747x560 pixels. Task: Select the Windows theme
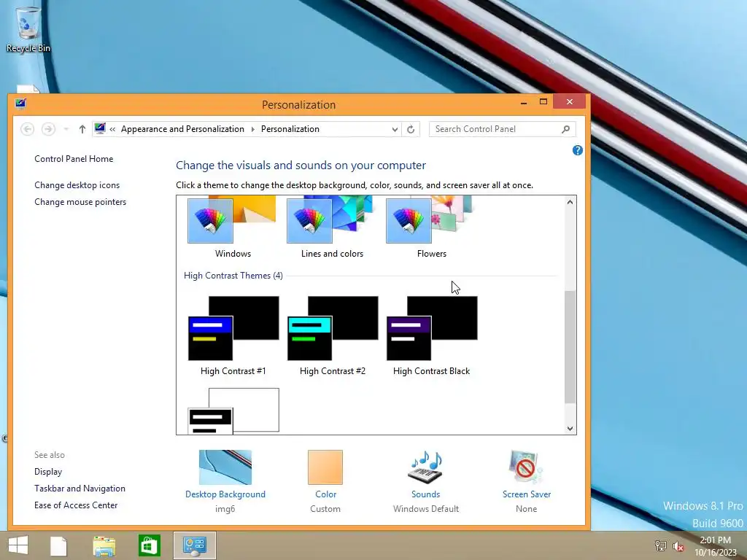(x=233, y=227)
